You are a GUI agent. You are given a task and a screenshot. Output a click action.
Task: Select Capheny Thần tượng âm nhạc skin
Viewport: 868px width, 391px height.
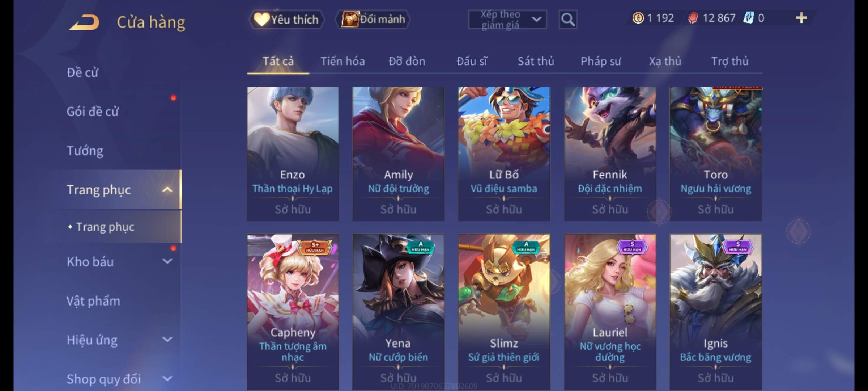coord(293,312)
